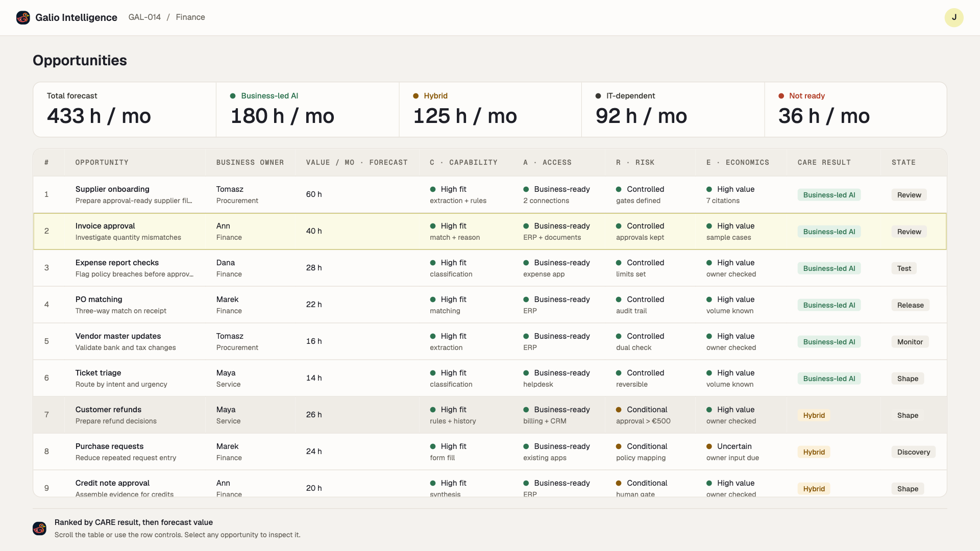The height and width of the screenshot is (551, 980).
Task: Open the Customer refunds opportunity
Action: click(x=108, y=410)
